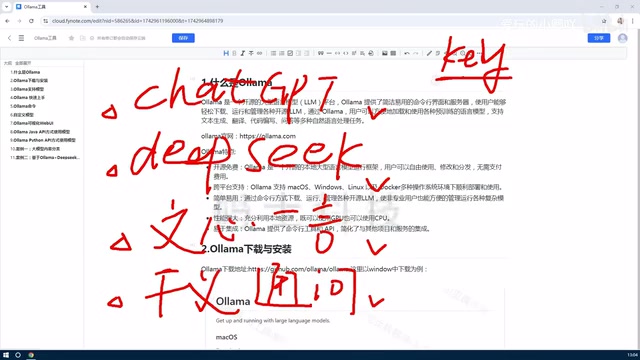Jump to outline item 11.案例二 Ollama+Deepseek
Viewport: 640px width, 360px height.
click(45, 158)
